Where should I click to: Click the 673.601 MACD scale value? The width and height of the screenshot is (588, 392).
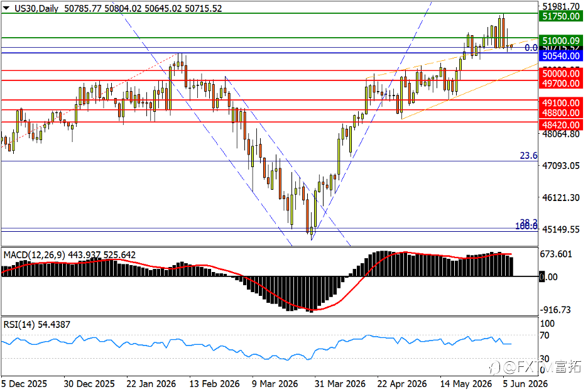tap(556, 254)
